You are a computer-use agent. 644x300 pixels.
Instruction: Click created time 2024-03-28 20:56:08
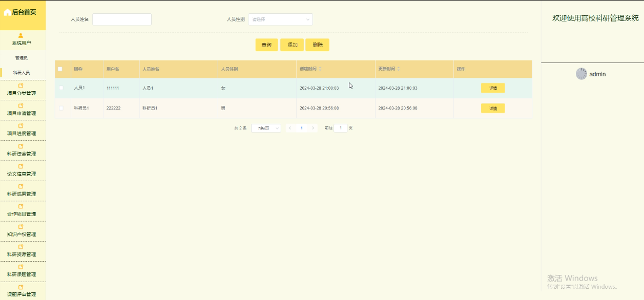(x=319, y=108)
